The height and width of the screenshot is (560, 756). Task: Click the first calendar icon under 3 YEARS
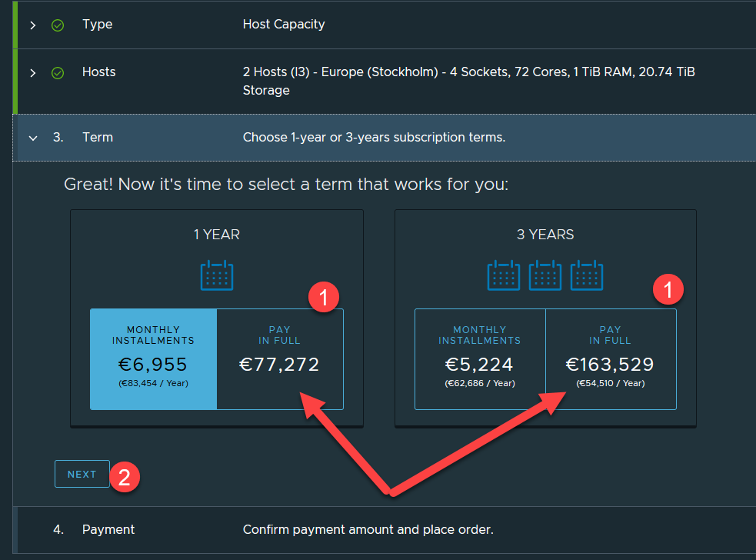click(x=504, y=275)
